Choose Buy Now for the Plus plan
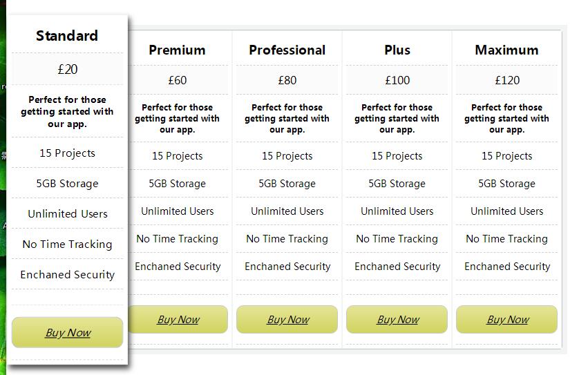The width and height of the screenshot is (588, 375). click(x=397, y=320)
